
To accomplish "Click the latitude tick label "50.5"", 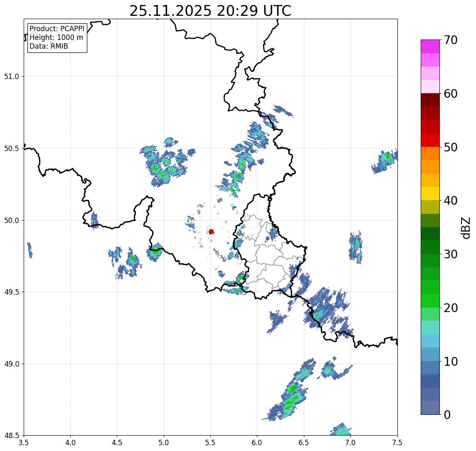I will (x=12, y=149).
